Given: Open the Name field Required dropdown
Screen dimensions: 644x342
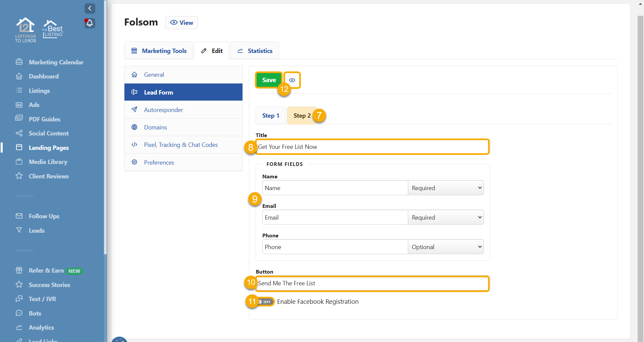Looking at the screenshot, I should tap(445, 188).
